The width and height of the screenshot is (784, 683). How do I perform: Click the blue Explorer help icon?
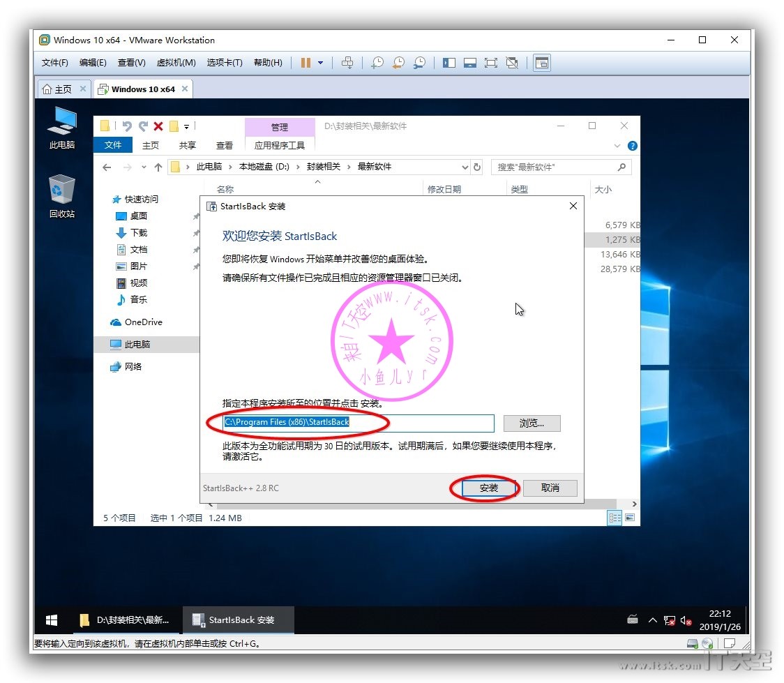pyautogui.click(x=633, y=146)
